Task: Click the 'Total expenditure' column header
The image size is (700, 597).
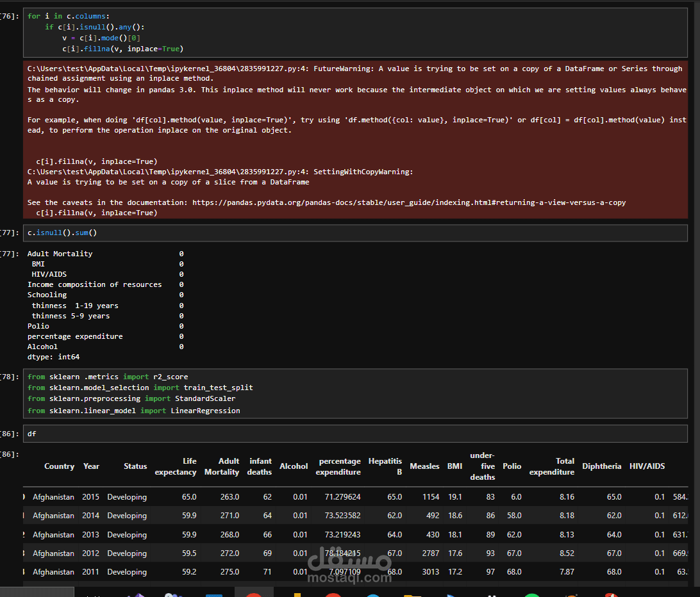Action: (552, 466)
